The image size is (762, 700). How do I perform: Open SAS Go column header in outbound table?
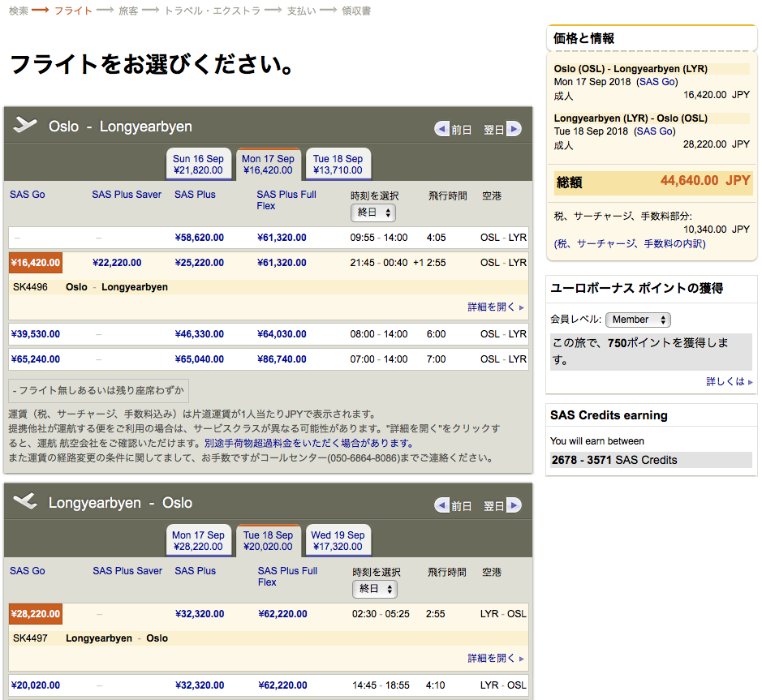click(x=28, y=195)
